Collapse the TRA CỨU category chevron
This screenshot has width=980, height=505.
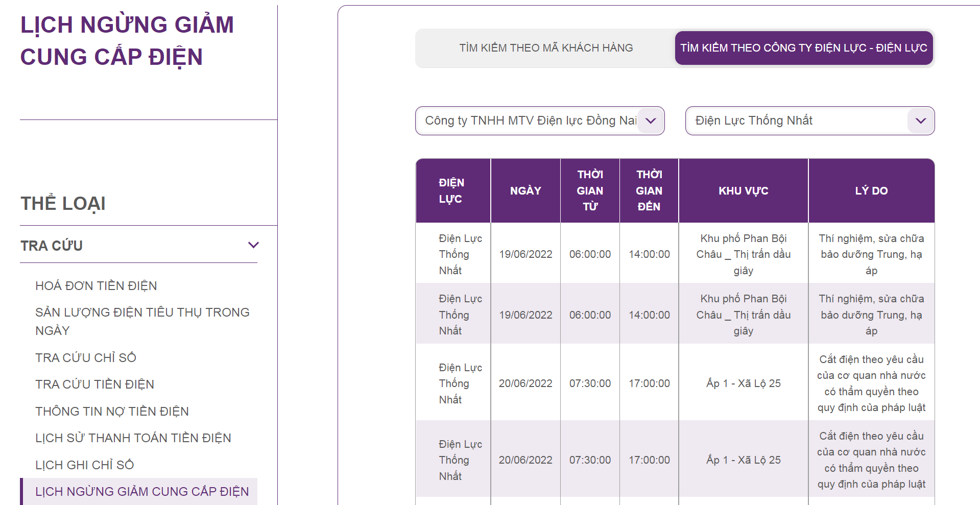[x=253, y=245]
